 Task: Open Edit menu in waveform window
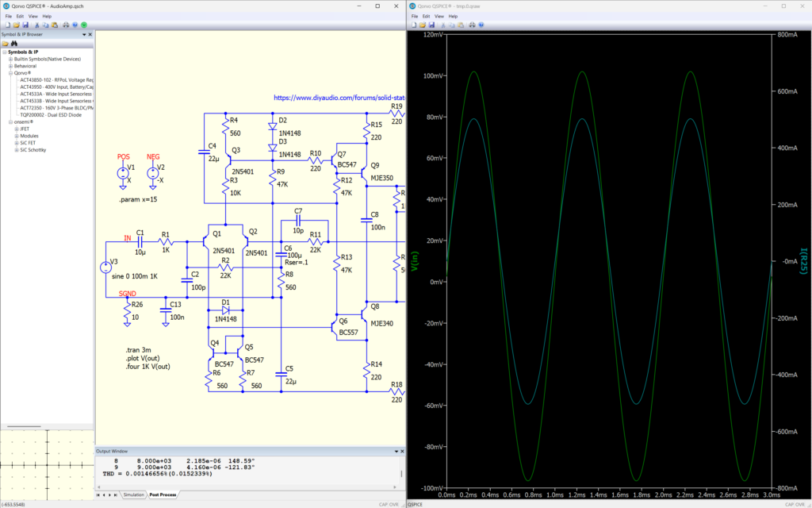pyautogui.click(x=426, y=16)
